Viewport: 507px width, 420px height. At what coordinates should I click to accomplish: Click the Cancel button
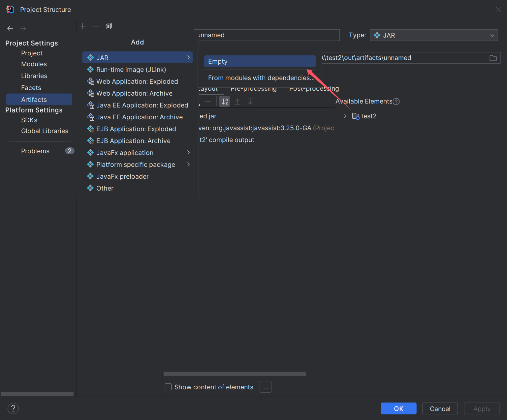coord(440,408)
